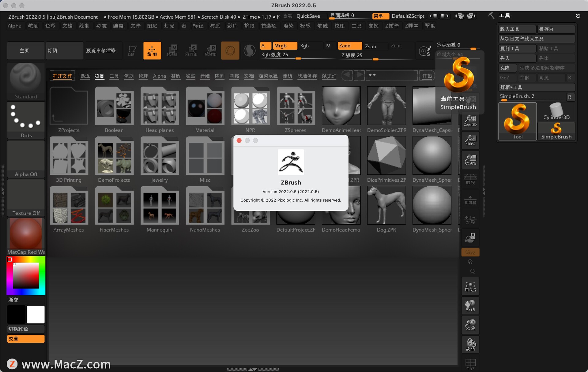Click the orange Gizmo 3D sphere icon
Screen dimensions: 588x372
tap(230, 50)
